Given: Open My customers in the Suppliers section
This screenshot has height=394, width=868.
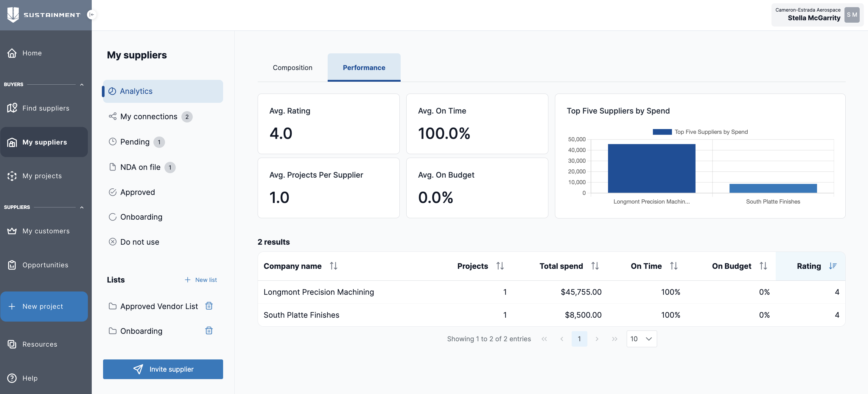Looking at the screenshot, I should coord(46,231).
